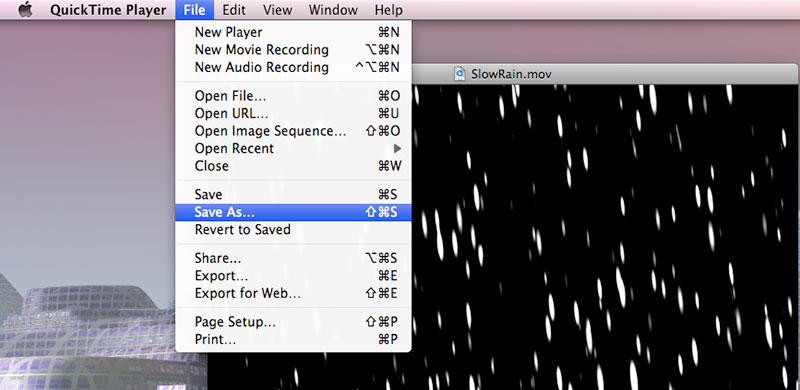
Task: Select New Audio Recording
Action: (293, 67)
